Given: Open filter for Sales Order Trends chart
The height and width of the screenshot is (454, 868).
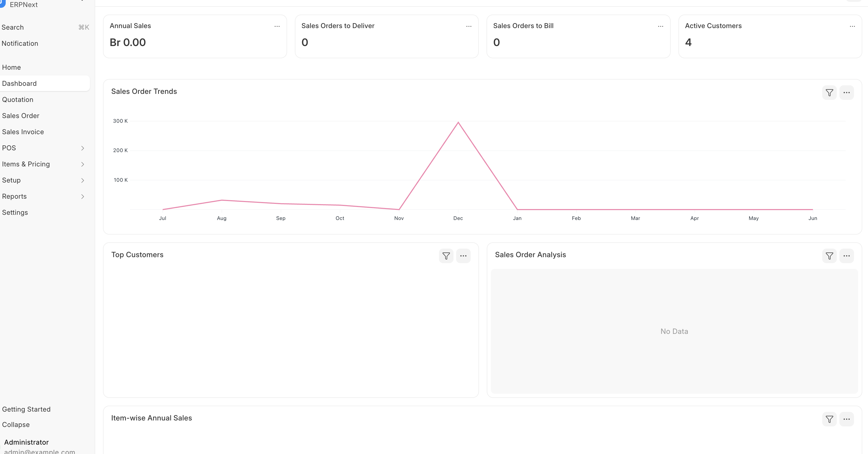Looking at the screenshot, I should (829, 93).
